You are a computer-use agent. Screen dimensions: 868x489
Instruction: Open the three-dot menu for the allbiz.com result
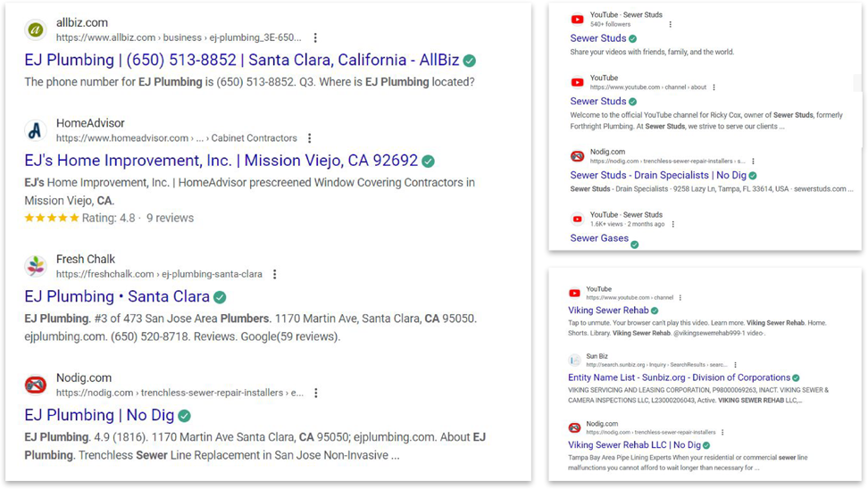coord(315,37)
